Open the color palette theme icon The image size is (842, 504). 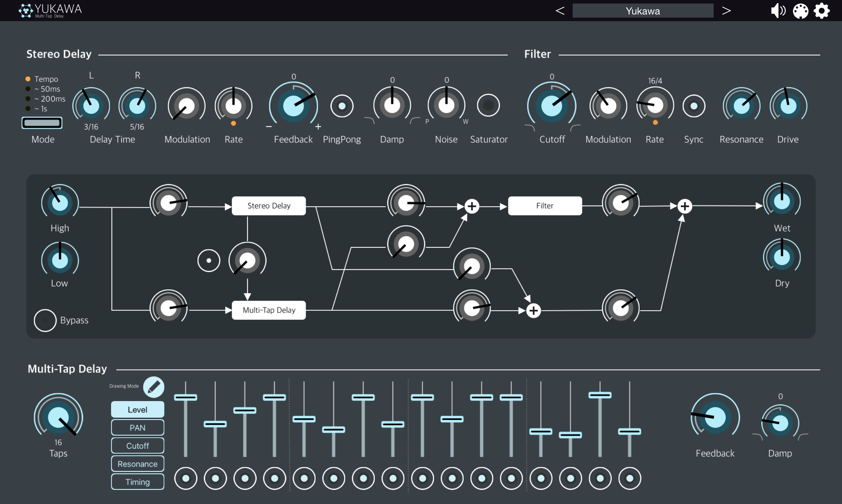[800, 11]
